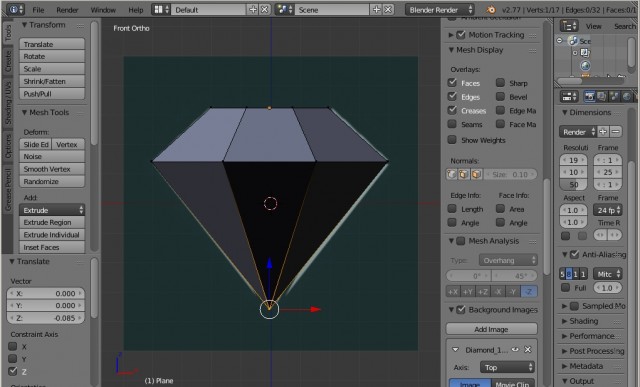Add a render preset with plus
This screenshot has height=387, width=640.
pyautogui.click(x=603, y=131)
